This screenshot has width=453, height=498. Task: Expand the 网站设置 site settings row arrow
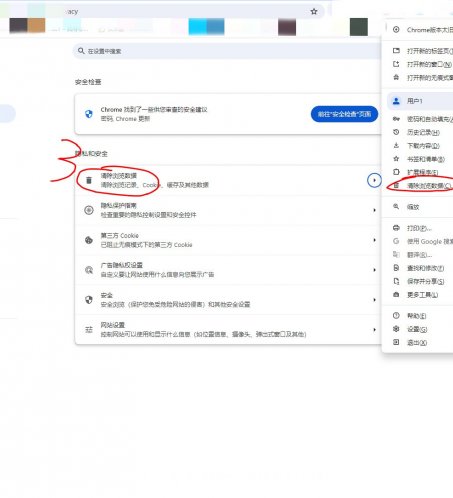point(374,330)
